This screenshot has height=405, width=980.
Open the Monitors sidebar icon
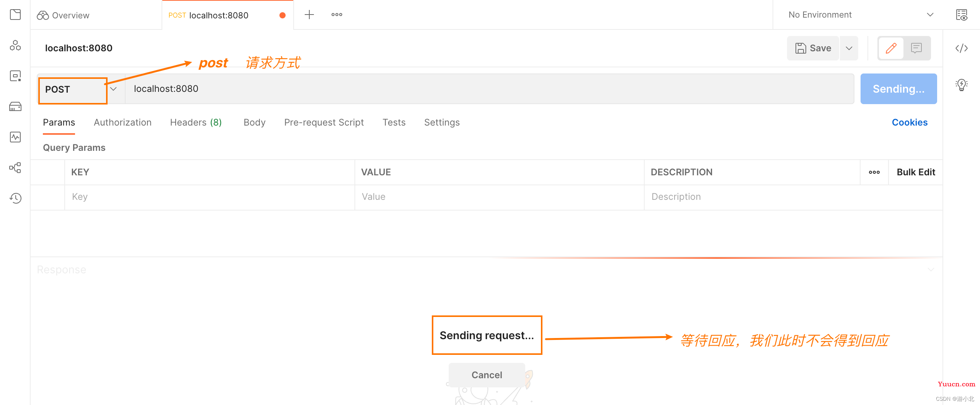pyautogui.click(x=15, y=137)
